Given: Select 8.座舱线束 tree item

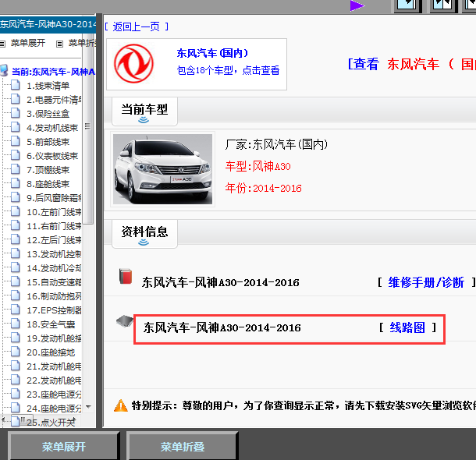Looking at the screenshot, I should click(x=48, y=184).
